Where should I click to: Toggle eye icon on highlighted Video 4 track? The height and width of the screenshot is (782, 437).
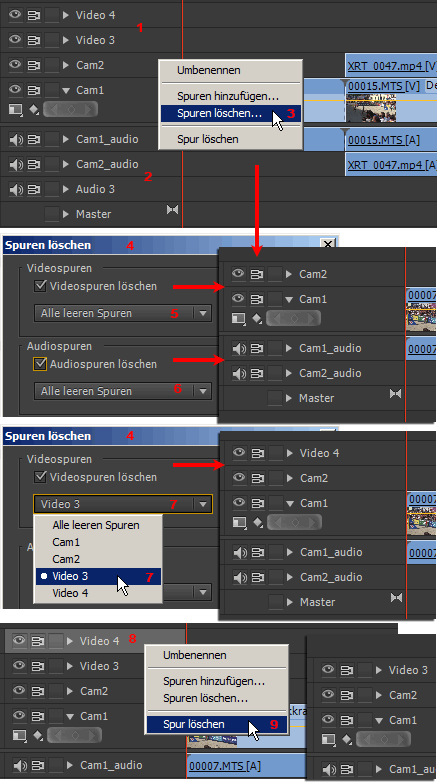19,640
